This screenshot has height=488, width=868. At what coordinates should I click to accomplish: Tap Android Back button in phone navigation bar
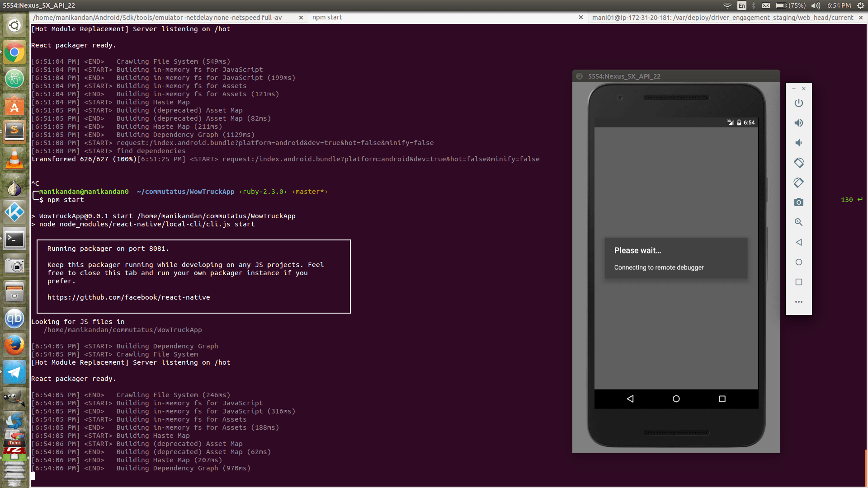(630, 399)
